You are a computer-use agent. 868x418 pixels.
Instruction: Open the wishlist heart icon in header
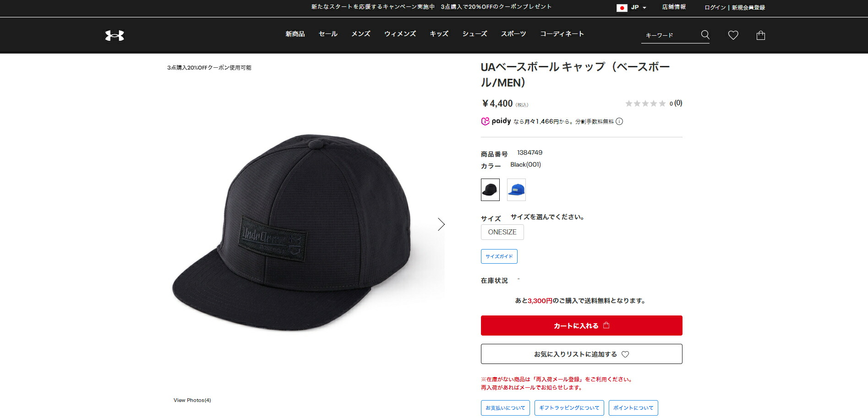point(733,35)
